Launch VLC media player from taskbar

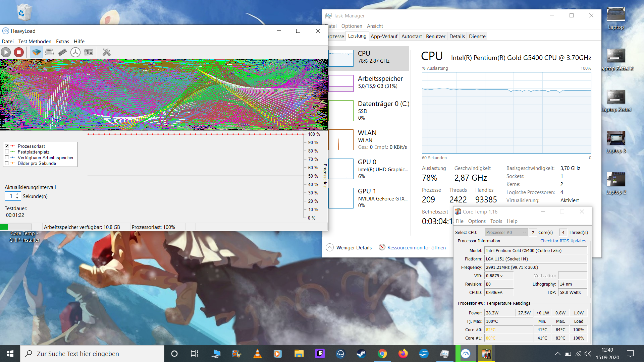pyautogui.click(x=257, y=354)
